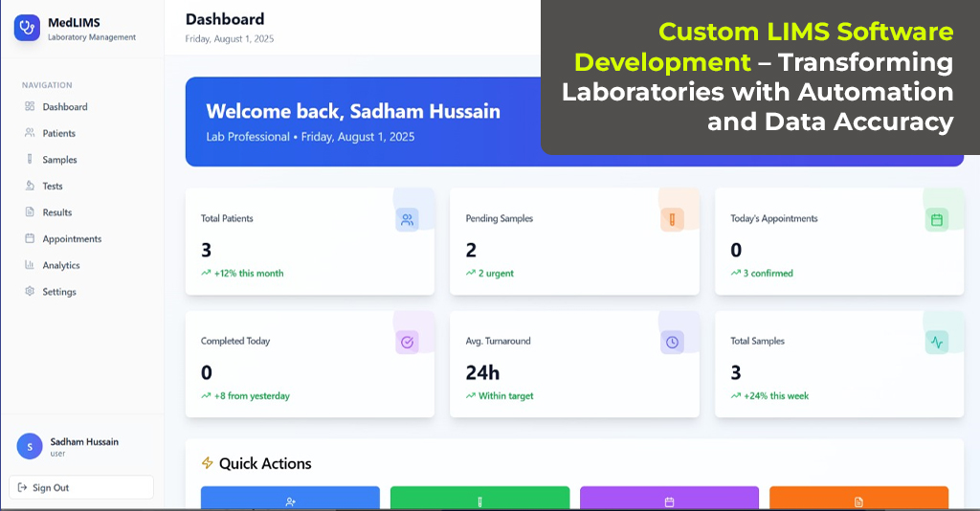Screen dimensions: 980x511
Task: Click the Results document icon in the sidebar
Action: click(x=30, y=211)
